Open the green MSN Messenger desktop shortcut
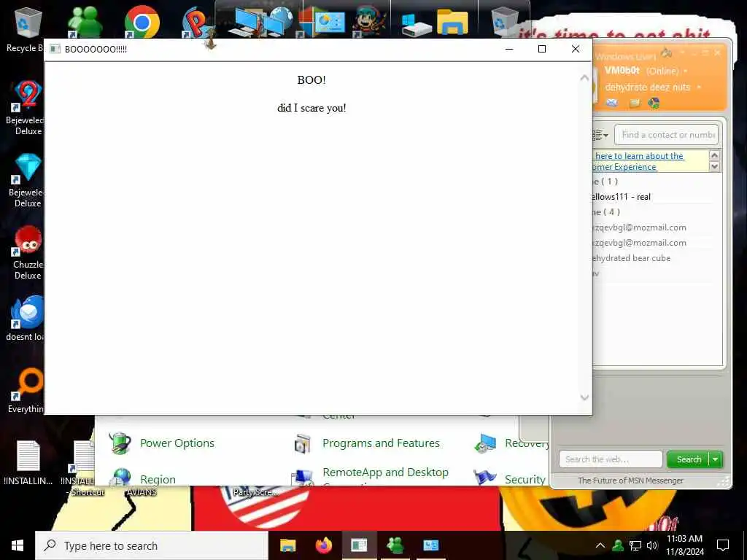Image resolution: width=747 pixels, height=560 pixels. click(x=85, y=22)
